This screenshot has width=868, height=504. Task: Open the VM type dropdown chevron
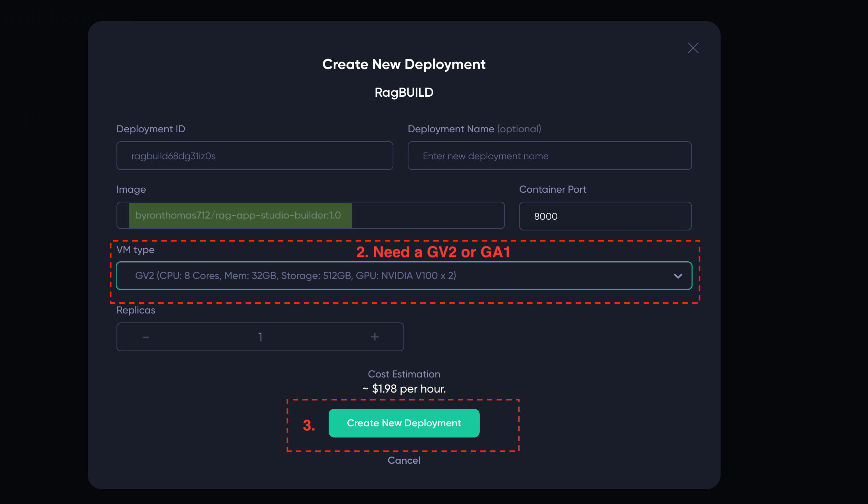click(x=678, y=276)
